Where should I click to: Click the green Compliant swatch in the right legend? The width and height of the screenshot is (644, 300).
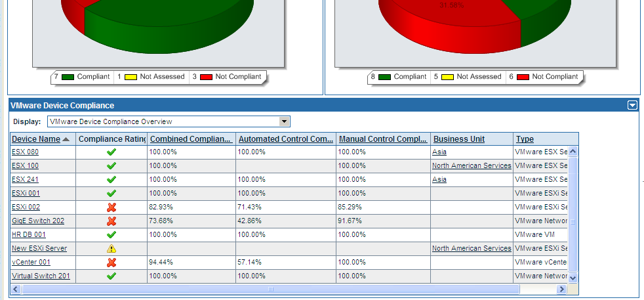pos(384,77)
